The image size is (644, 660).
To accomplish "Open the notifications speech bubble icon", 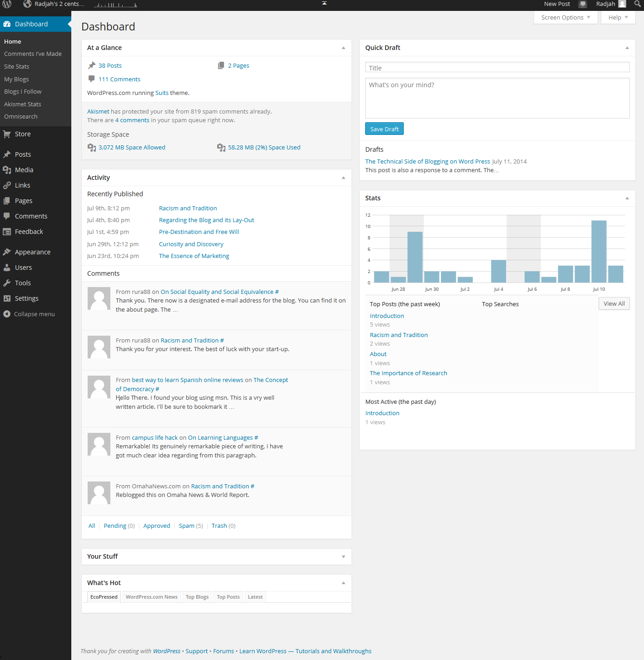I will (583, 4).
